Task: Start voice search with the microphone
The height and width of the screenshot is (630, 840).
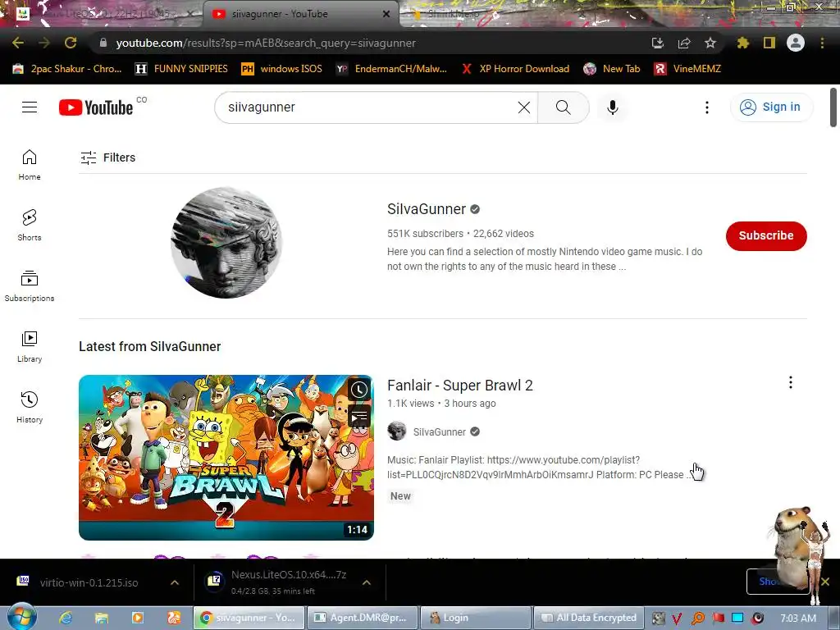Action: (612, 107)
